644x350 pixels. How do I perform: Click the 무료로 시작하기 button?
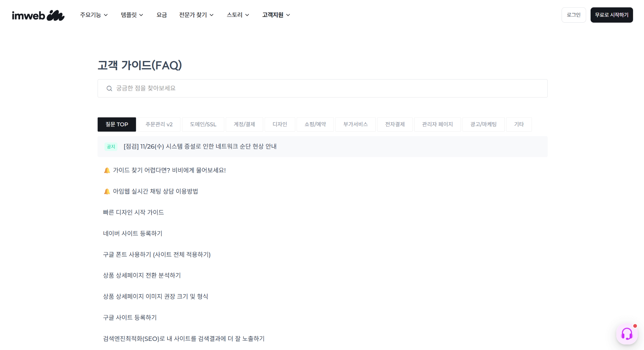(x=611, y=15)
